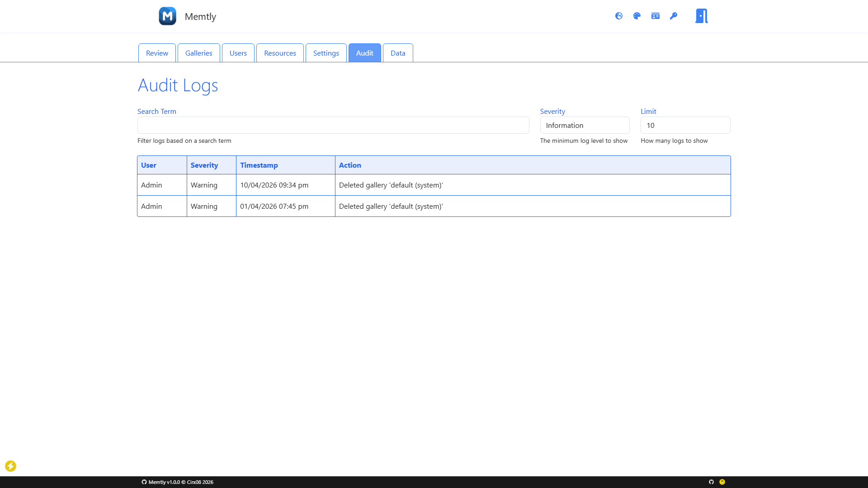Click the Audit Logs heading

pyautogui.click(x=178, y=85)
